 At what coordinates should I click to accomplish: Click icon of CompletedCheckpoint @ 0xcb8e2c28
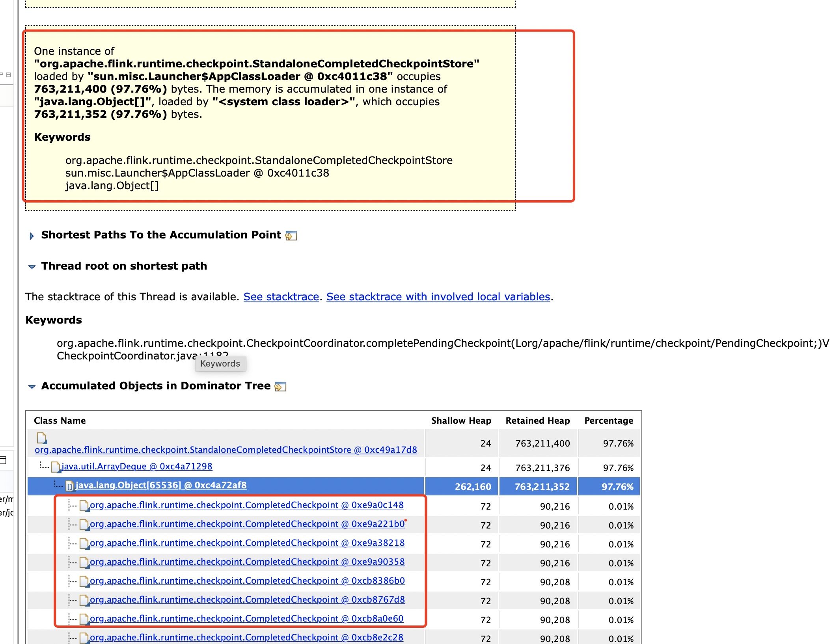[x=84, y=638]
